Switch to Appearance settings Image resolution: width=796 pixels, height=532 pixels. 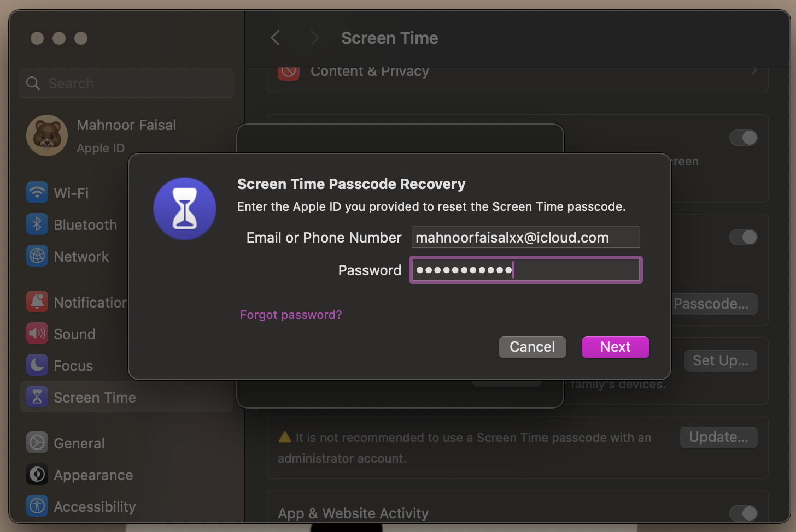coord(93,475)
